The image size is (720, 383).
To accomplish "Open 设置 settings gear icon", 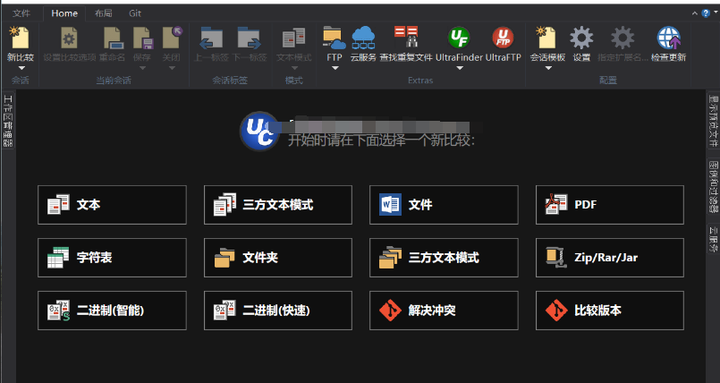I will click(582, 38).
